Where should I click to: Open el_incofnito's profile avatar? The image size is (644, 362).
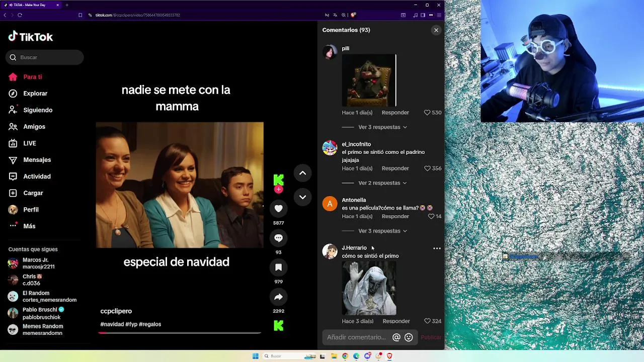pos(330,148)
